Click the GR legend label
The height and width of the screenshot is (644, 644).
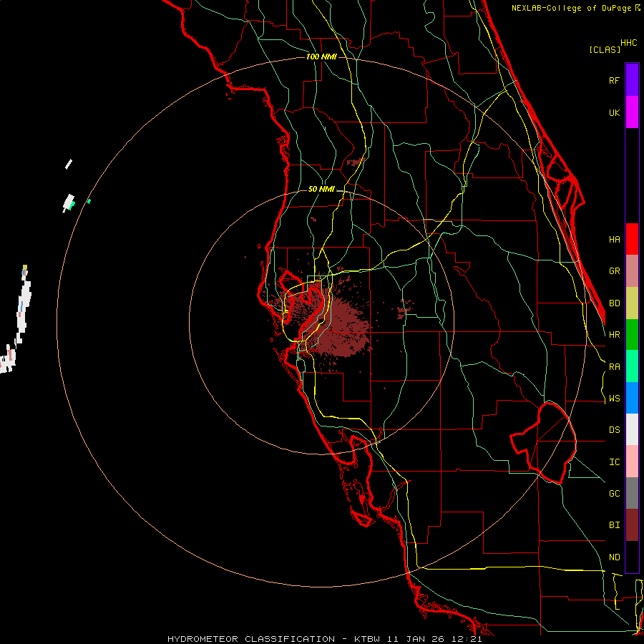click(614, 271)
